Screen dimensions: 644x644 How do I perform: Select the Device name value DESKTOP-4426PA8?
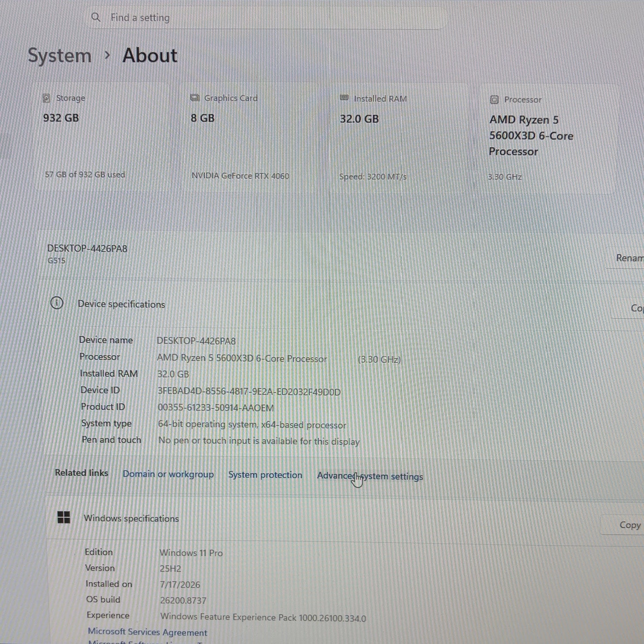(196, 341)
